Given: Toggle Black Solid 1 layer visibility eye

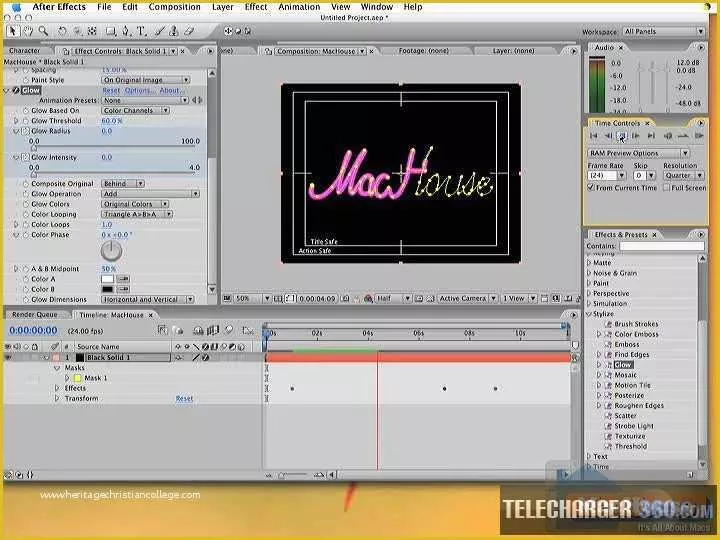Looking at the screenshot, I should pos(8,357).
